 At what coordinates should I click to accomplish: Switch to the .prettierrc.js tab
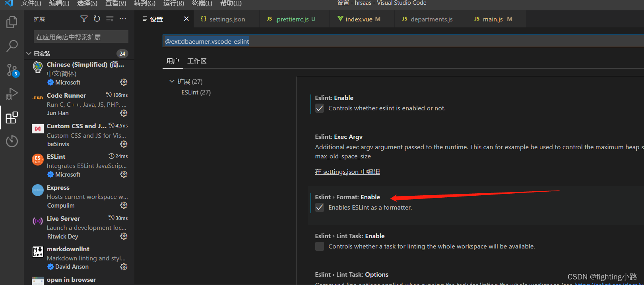295,19
